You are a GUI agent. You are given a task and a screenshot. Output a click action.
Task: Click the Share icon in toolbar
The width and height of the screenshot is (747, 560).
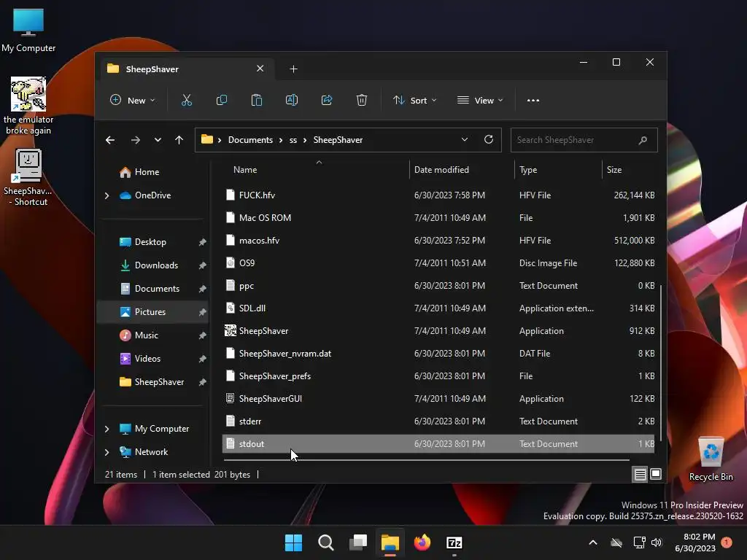tap(327, 100)
